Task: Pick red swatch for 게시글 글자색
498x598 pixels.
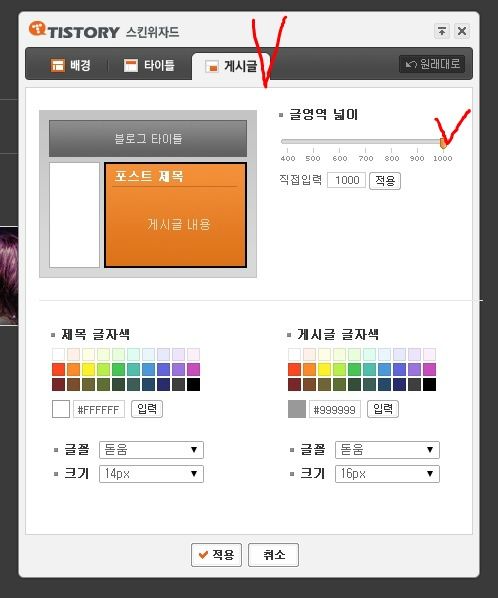Action: [294, 370]
